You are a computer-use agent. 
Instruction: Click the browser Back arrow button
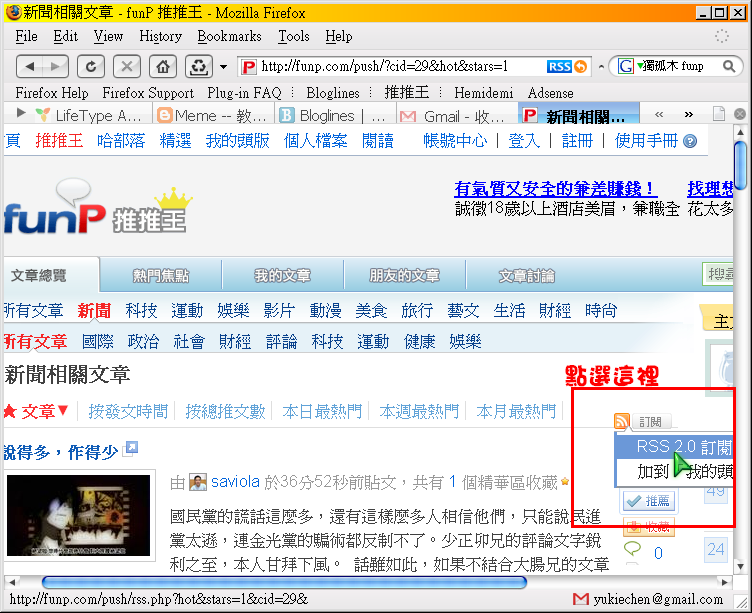click(x=30, y=66)
